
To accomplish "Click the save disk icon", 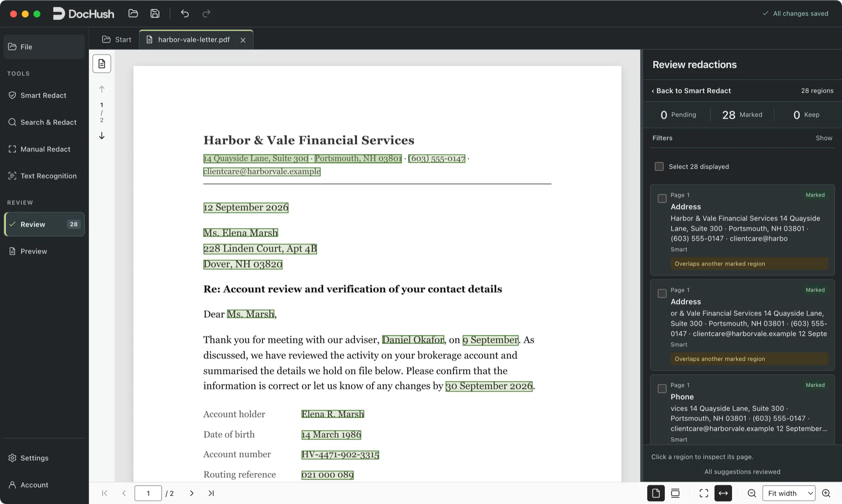I will pyautogui.click(x=155, y=13).
